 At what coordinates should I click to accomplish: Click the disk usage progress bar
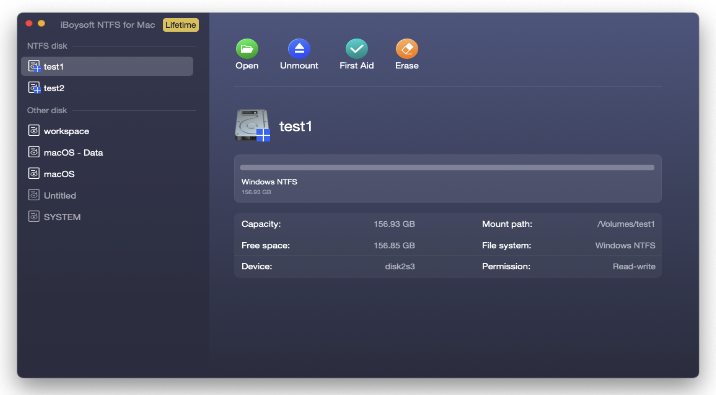click(x=447, y=168)
